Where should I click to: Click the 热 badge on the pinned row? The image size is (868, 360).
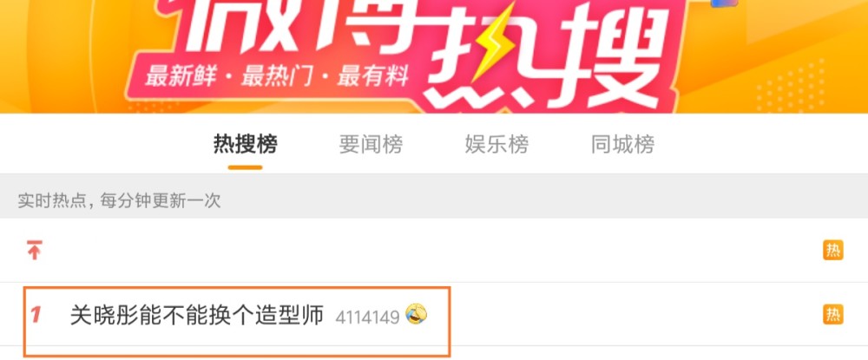coord(832,250)
